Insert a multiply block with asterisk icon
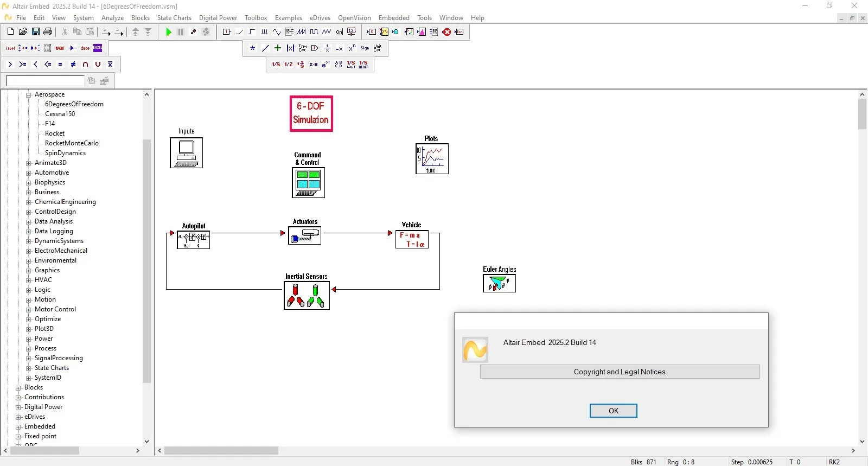 [253, 48]
